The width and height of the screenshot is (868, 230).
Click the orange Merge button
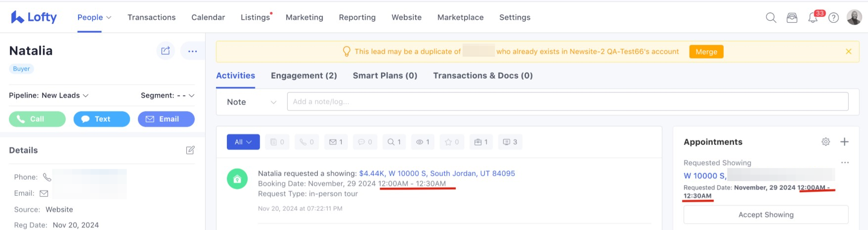point(706,51)
